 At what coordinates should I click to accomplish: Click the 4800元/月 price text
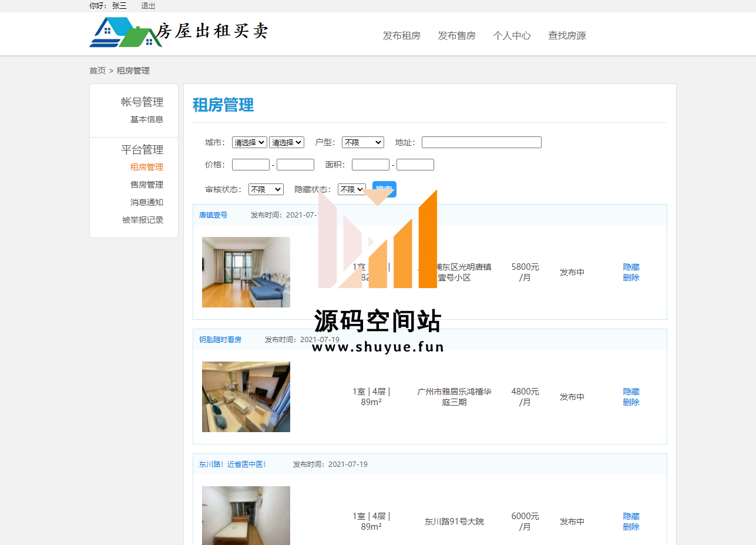click(x=525, y=397)
